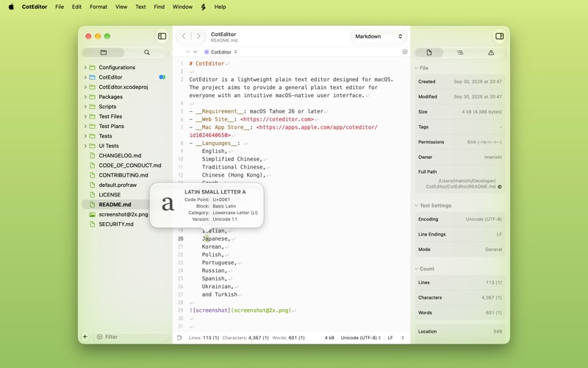Expand the Scripts folder
Image resolution: width=588 pixels, height=368 pixels.
(85, 107)
